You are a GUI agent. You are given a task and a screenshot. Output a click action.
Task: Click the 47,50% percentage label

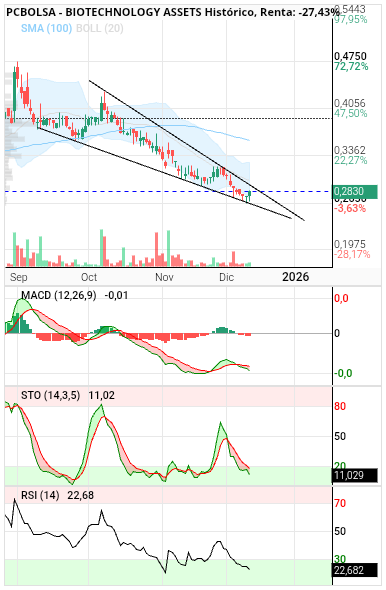click(351, 113)
